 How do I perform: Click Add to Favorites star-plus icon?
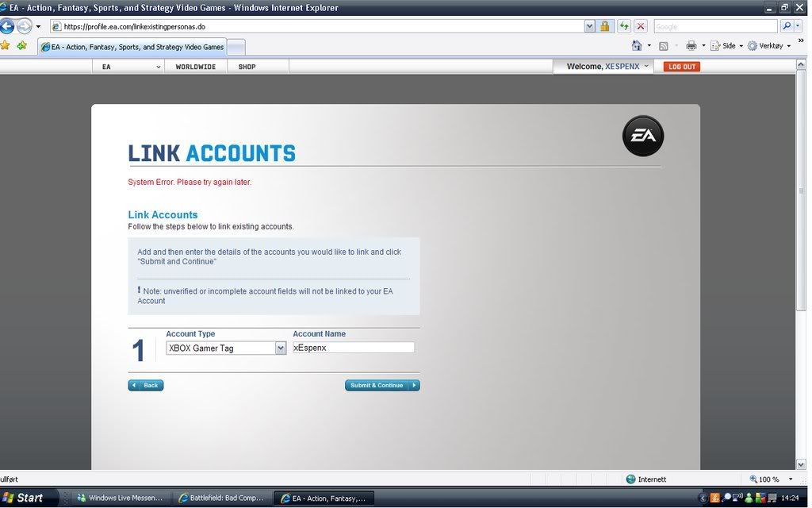(x=21, y=45)
